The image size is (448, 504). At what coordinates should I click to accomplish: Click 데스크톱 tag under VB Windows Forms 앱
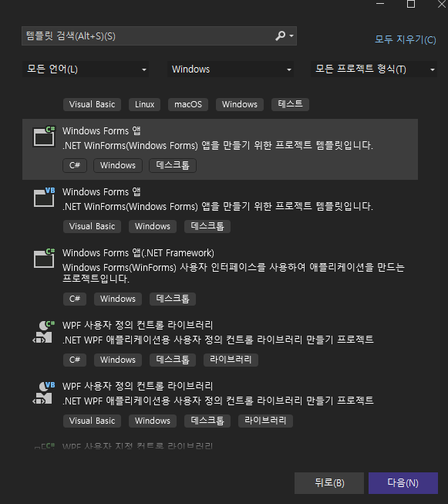tap(207, 226)
